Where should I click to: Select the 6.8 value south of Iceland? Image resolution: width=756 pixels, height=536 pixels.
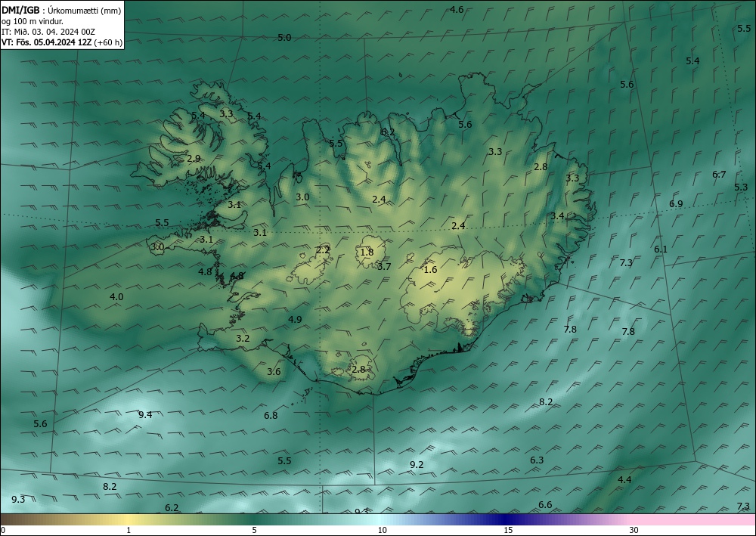271,415
